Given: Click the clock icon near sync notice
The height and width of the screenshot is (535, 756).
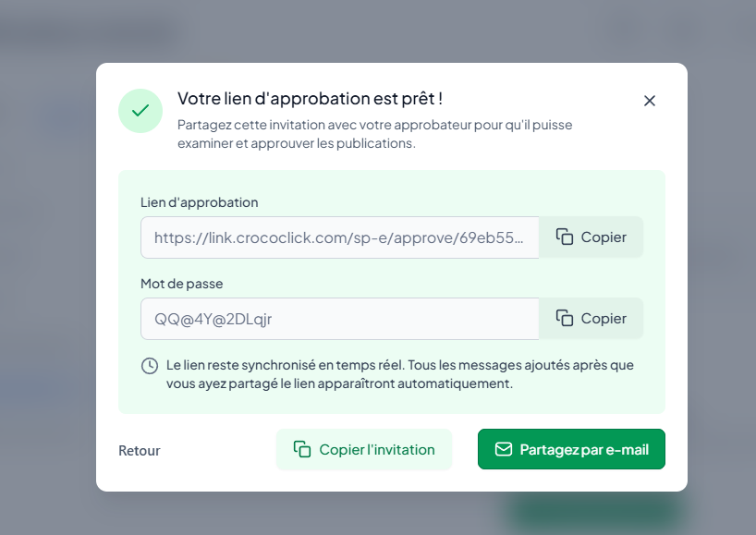Looking at the screenshot, I should 150,366.
